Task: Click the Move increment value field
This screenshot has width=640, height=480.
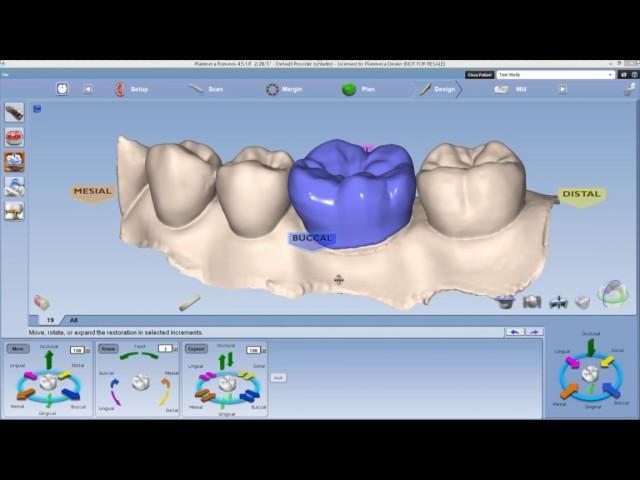Action: coord(76,350)
